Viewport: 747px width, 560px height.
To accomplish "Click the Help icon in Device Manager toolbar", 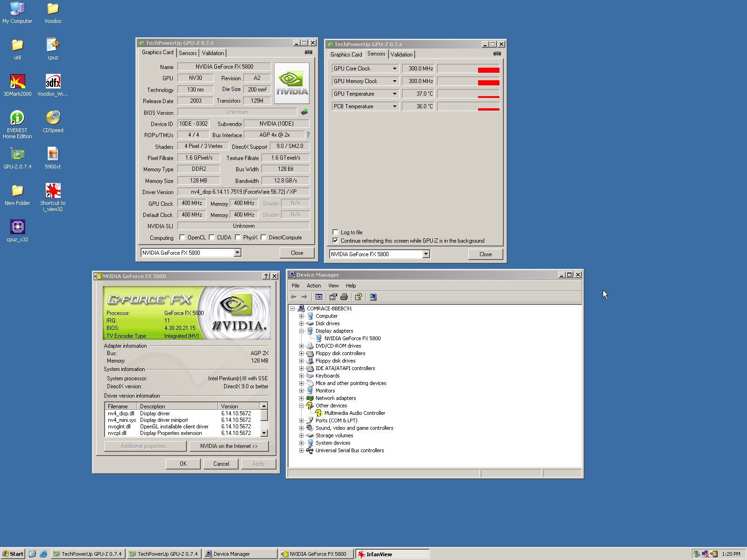I will [358, 297].
